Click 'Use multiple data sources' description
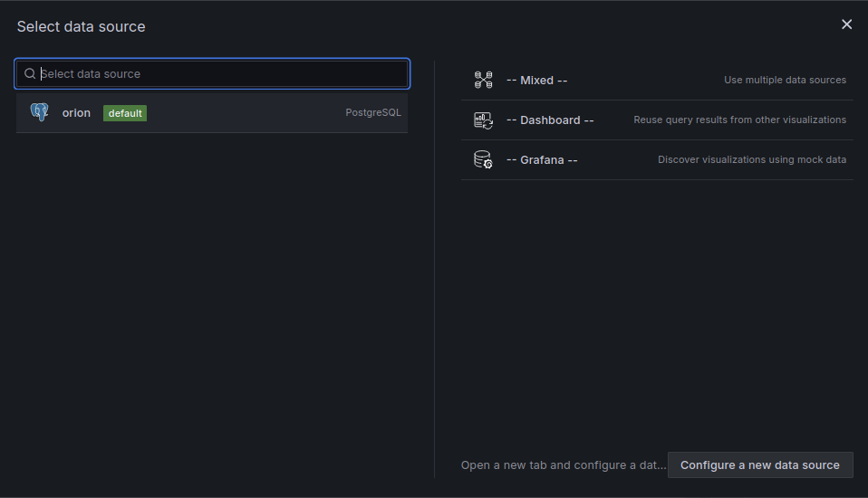The image size is (868, 498). [x=785, y=80]
